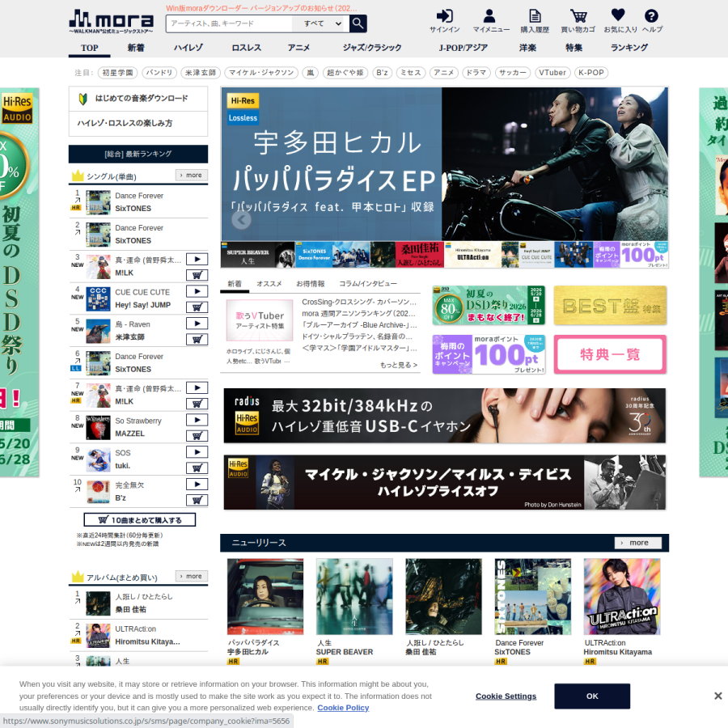This screenshot has height=728, width=728.
Task: Select the TOP navigation tab
Action: [89, 48]
